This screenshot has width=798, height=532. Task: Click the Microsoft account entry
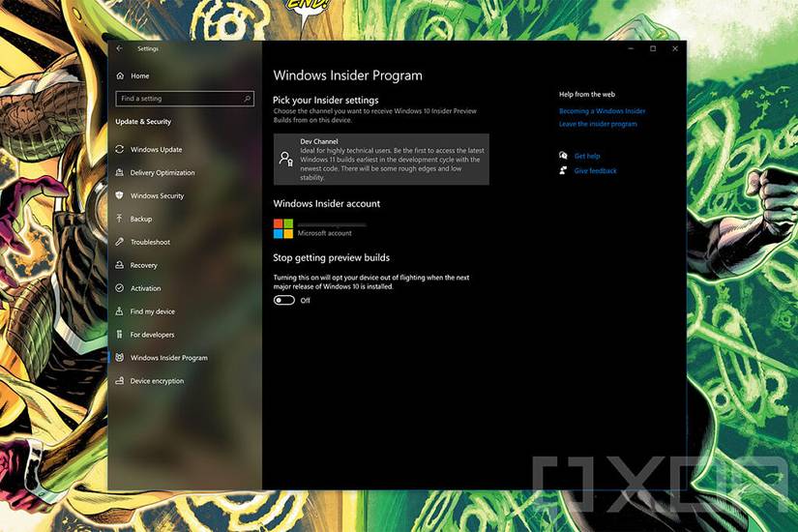click(x=319, y=228)
